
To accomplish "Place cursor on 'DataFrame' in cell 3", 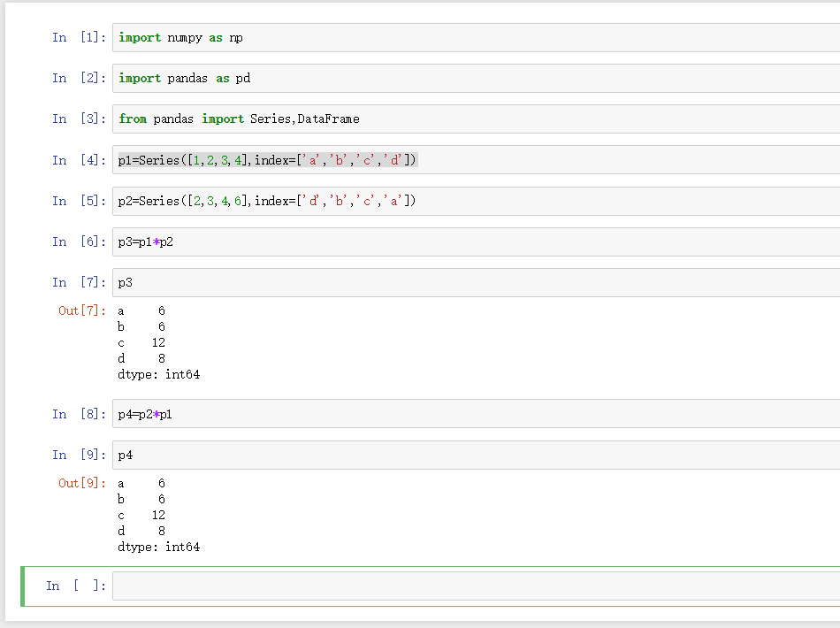I will pyautogui.click(x=328, y=119).
